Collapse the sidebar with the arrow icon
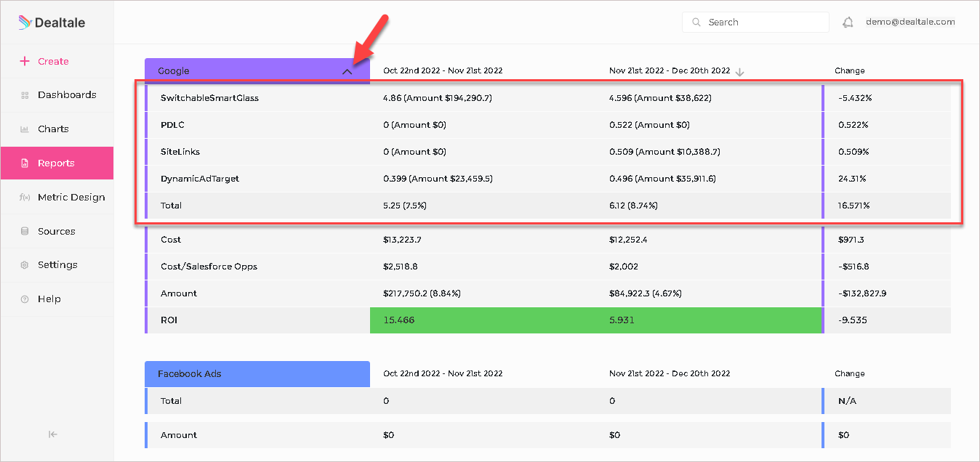 coord(53,434)
